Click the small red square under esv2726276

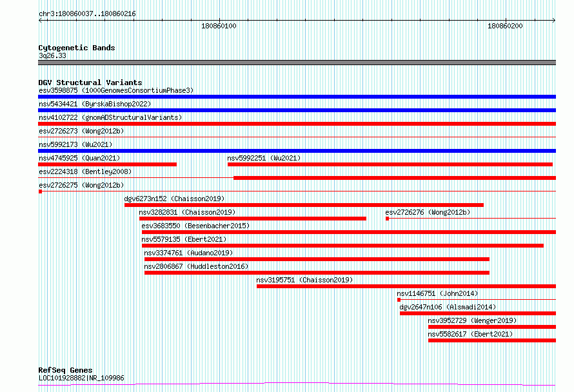click(x=388, y=219)
